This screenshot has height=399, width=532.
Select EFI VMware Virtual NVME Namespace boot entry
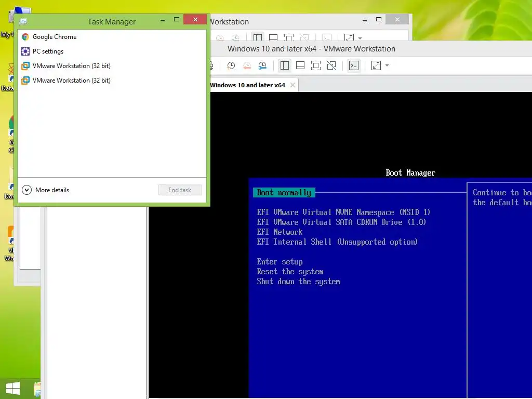(x=343, y=212)
